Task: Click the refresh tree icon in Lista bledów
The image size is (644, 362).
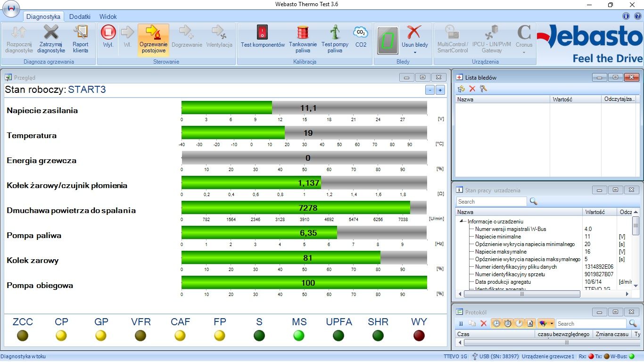Action: [461, 89]
